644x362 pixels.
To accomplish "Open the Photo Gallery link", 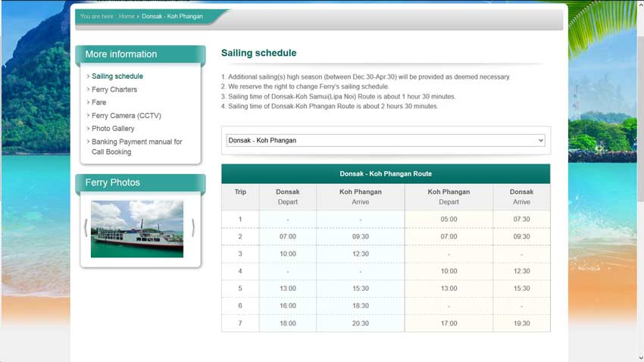I will click(x=113, y=129).
